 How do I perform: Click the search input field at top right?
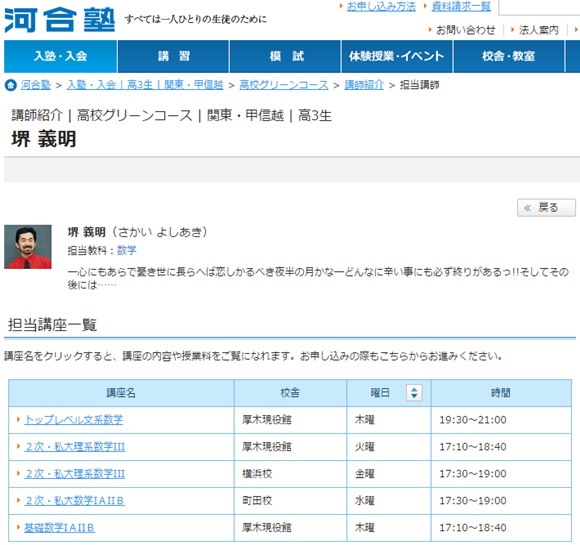(539, 7)
